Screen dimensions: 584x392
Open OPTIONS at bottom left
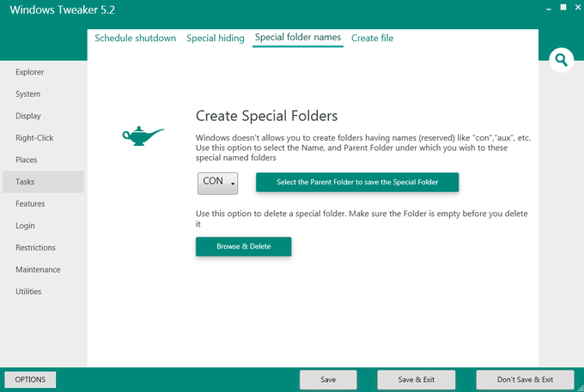click(30, 380)
